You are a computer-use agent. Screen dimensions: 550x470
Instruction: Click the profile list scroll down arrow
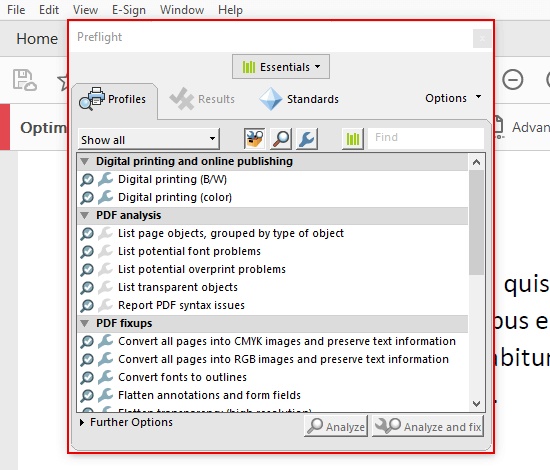(x=476, y=404)
